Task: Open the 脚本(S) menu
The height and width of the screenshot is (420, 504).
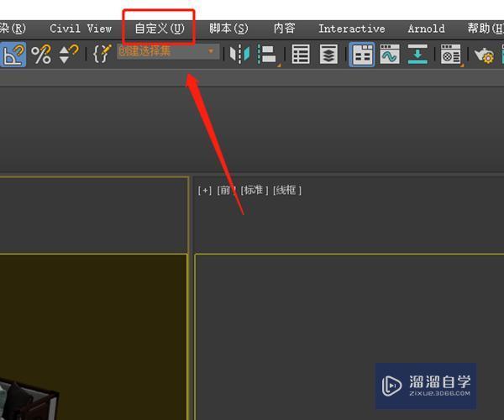Action: (x=228, y=29)
